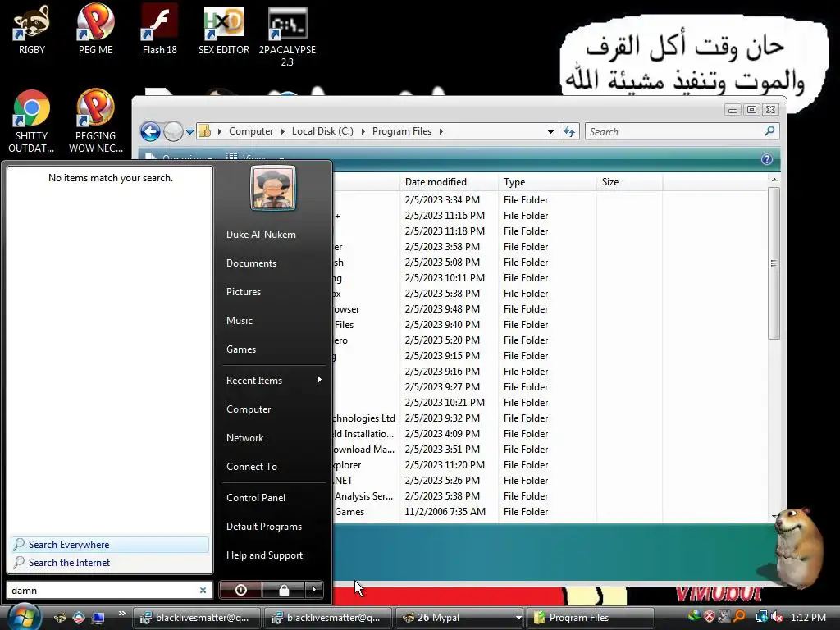840x630 pixels.
Task: Open Pictures from the Start menu
Action: pyautogui.click(x=243, y=292)
